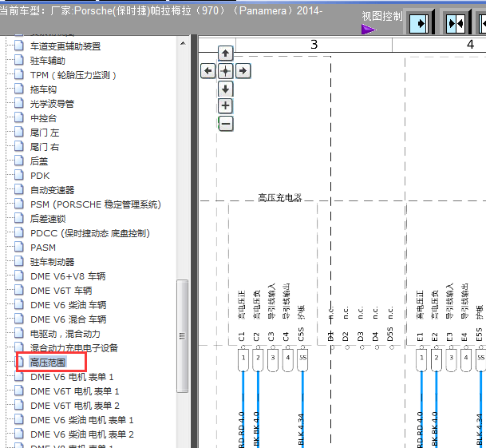The image size is (486, 448).
Task: Open DME V6T 电机 表单 2
Action: [75, 406]
